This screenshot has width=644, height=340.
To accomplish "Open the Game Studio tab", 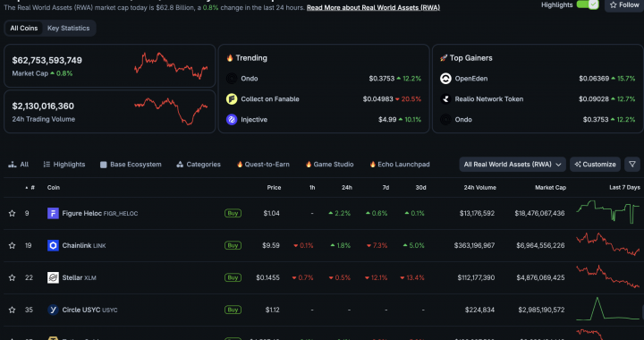I will [329, 165].
